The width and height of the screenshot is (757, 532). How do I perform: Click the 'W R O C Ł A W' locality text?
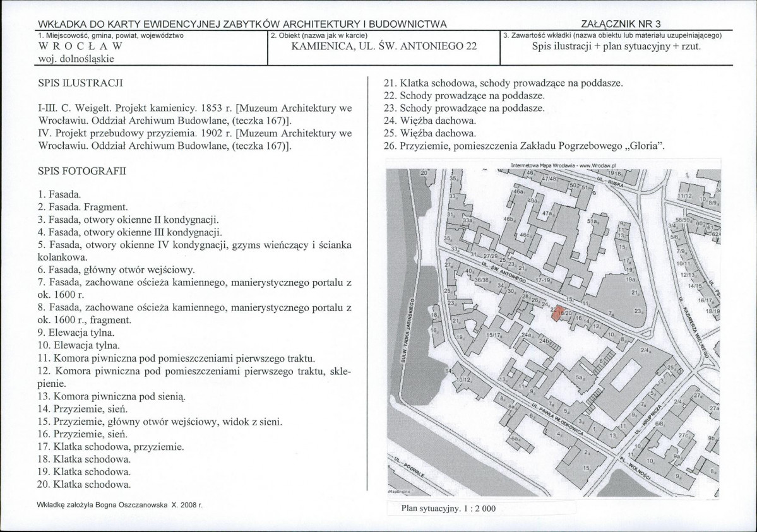point(80,46)
